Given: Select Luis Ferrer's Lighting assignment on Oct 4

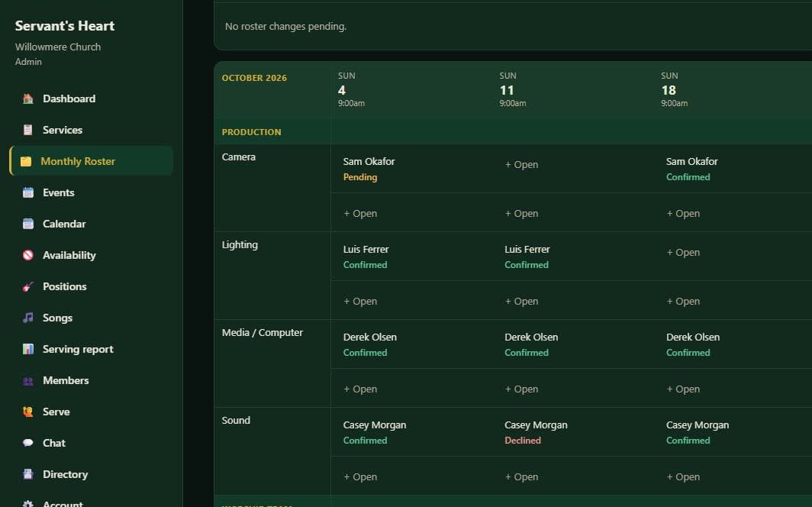Looking at the screenshot, I should [x=366, y=257].
